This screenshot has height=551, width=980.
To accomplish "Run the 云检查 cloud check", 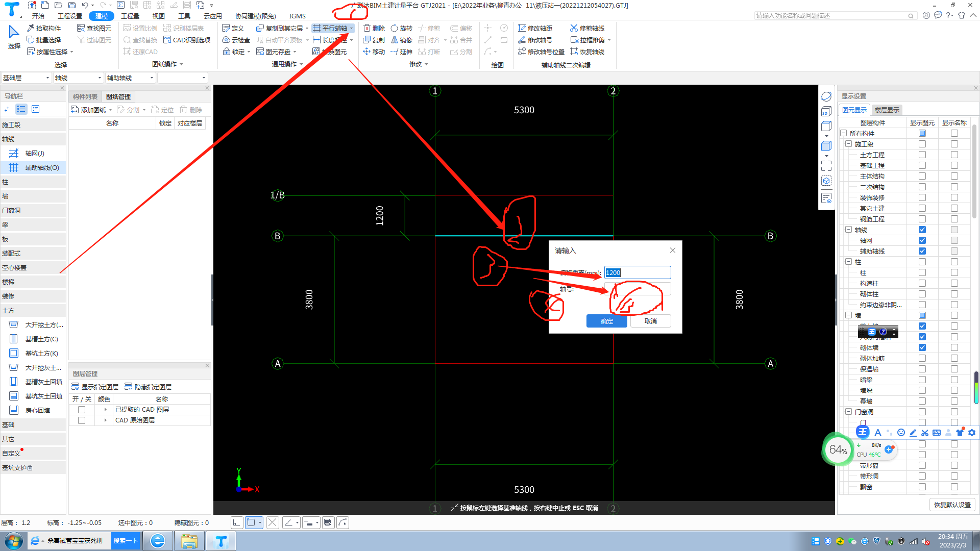I will coord(236,40).
